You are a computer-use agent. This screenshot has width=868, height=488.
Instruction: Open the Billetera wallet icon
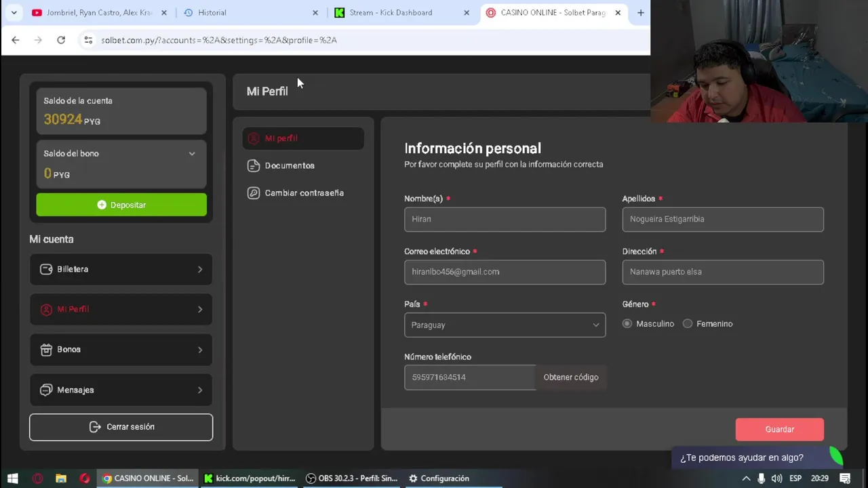pos(46,269)
